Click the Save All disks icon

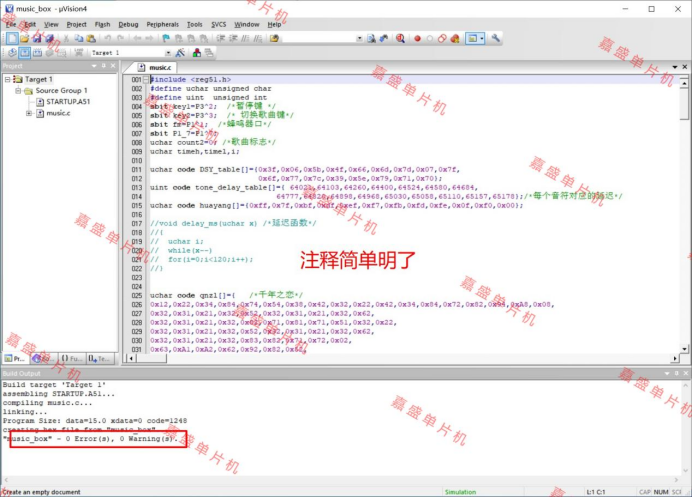[49, 39]
